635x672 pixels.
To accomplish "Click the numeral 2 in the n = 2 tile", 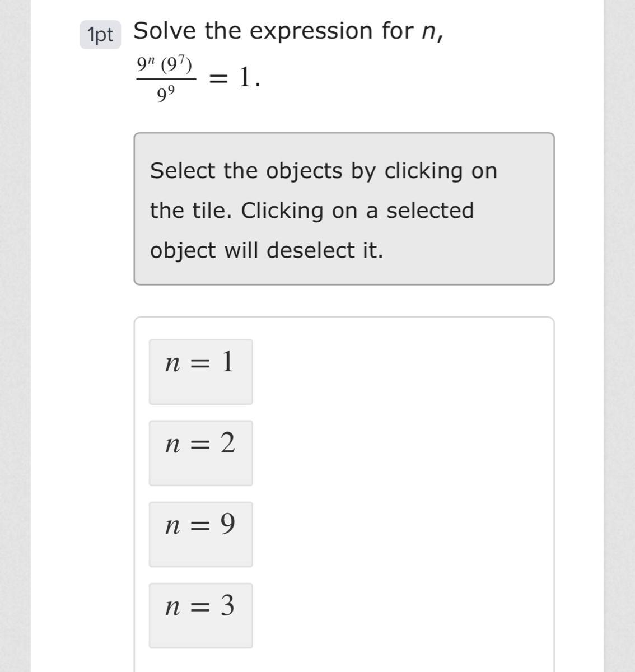I will (227, 443).
